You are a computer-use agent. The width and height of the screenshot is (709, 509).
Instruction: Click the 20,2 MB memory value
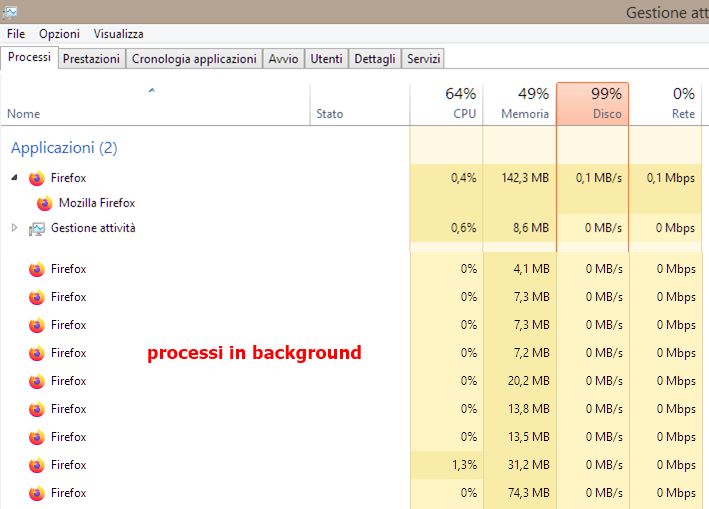529,381
